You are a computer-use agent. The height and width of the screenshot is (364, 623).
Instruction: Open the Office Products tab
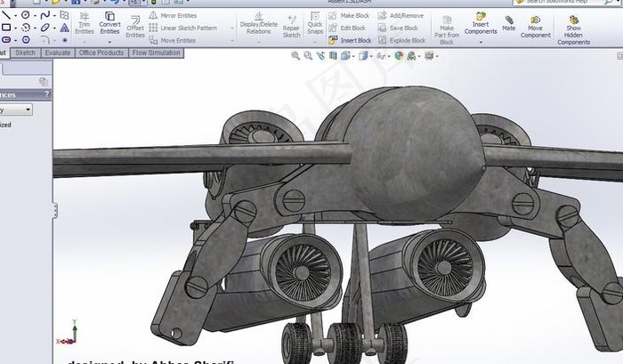(101, 53)
